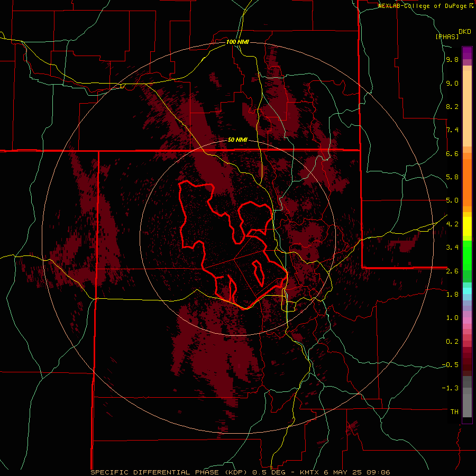Select the 7.4 legend value
Viewport: 476px width, 476px height.
tap(452, 130)
